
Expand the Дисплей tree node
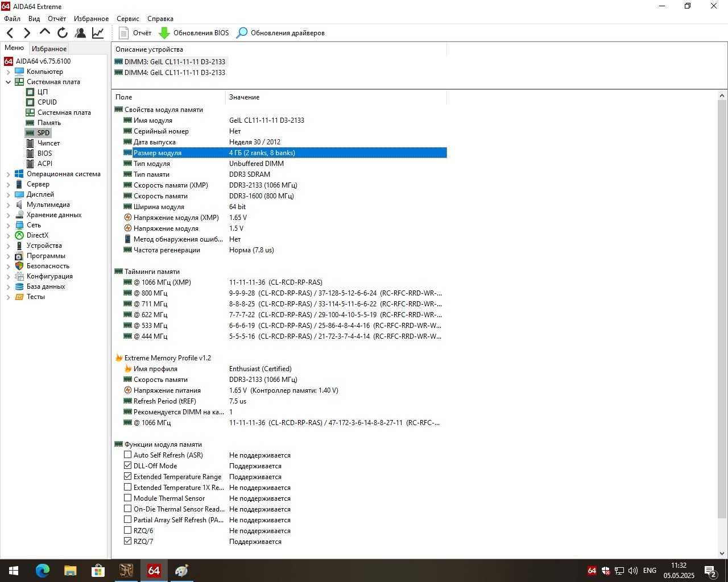click(8, 194)
